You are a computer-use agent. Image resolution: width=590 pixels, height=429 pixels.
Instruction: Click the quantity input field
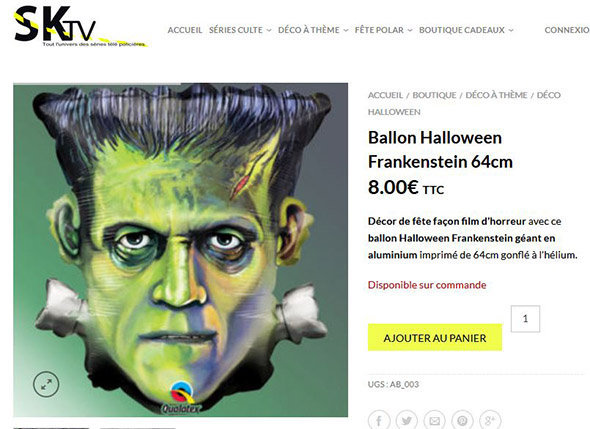click(525, 319)
